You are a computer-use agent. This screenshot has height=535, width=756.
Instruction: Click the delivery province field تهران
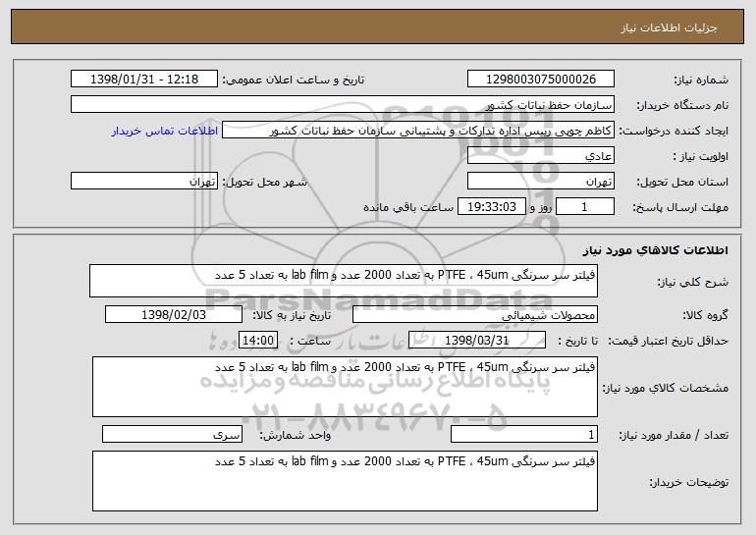click(540, 182)
